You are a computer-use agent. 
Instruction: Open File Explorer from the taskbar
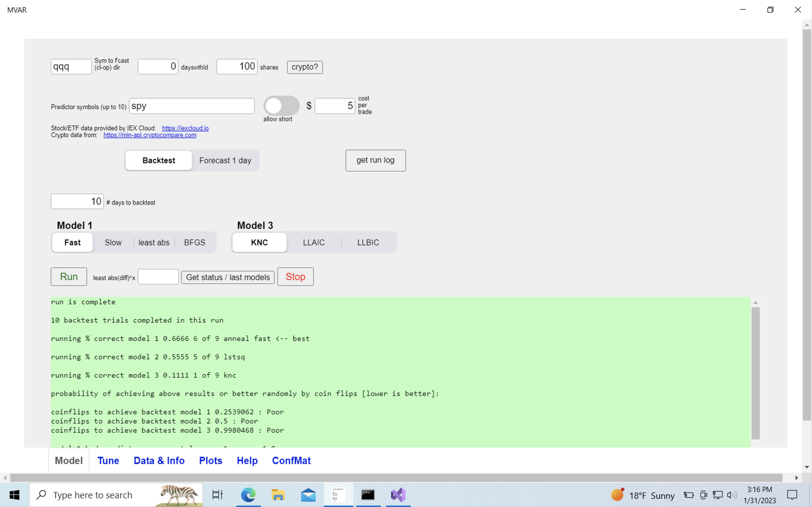point(278,495)
